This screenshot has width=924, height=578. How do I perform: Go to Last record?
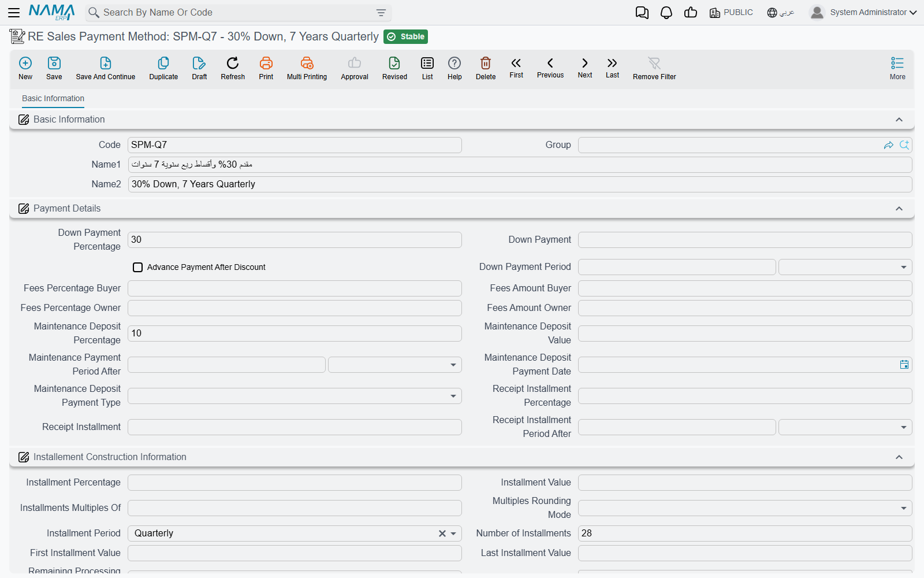(x=612, y=68)
